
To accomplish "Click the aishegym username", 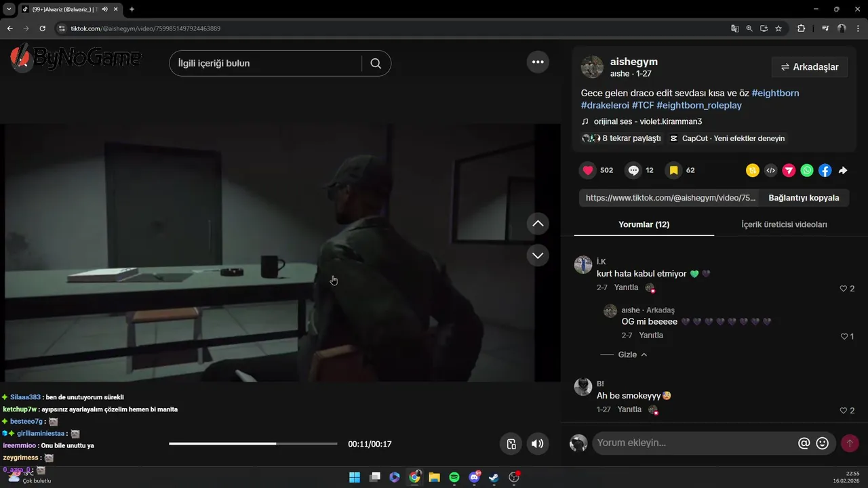I will [x=634, y=62].
